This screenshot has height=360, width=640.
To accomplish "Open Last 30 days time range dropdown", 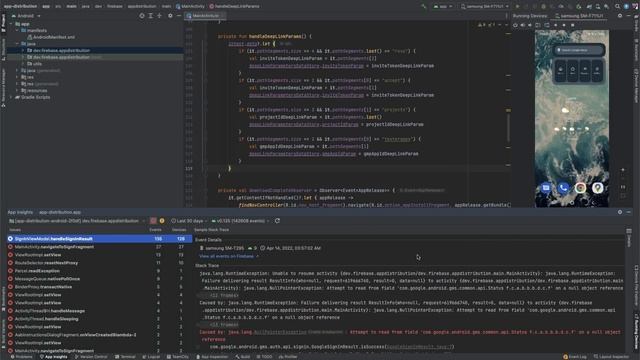I will 189,221.
